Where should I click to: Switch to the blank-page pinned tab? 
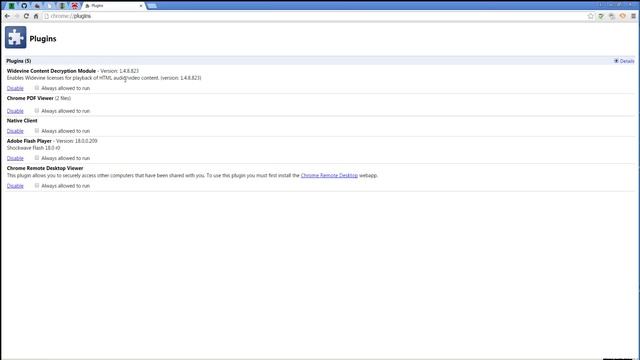pos(49,6)
